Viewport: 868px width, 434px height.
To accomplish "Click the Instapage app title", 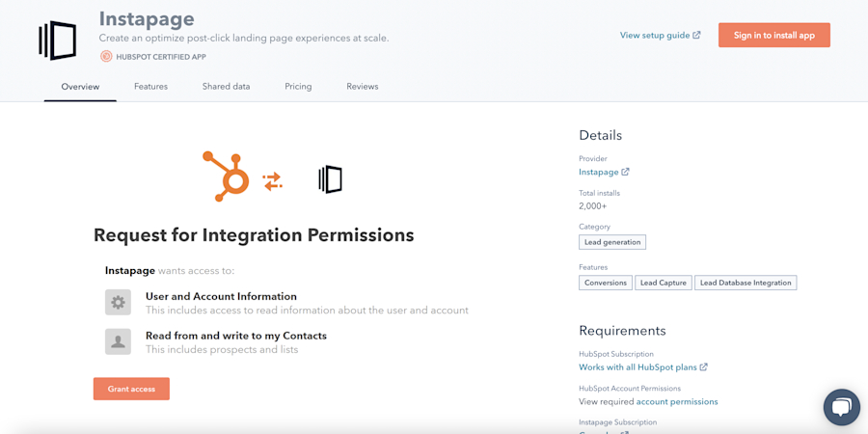I will (147, 19).
